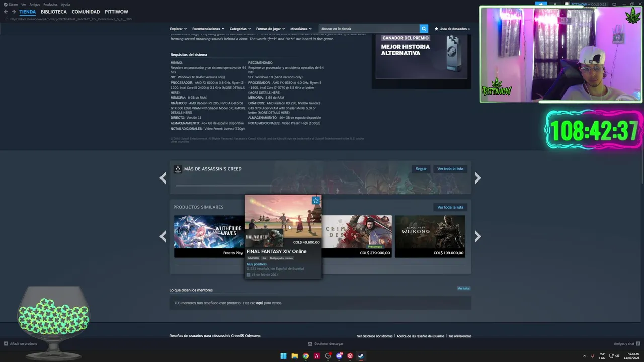The width and height of the screenshot is (644, 362).
Task: Click the FINAL FANTASY XIV Online title
Action: click(x=276, y=251)
